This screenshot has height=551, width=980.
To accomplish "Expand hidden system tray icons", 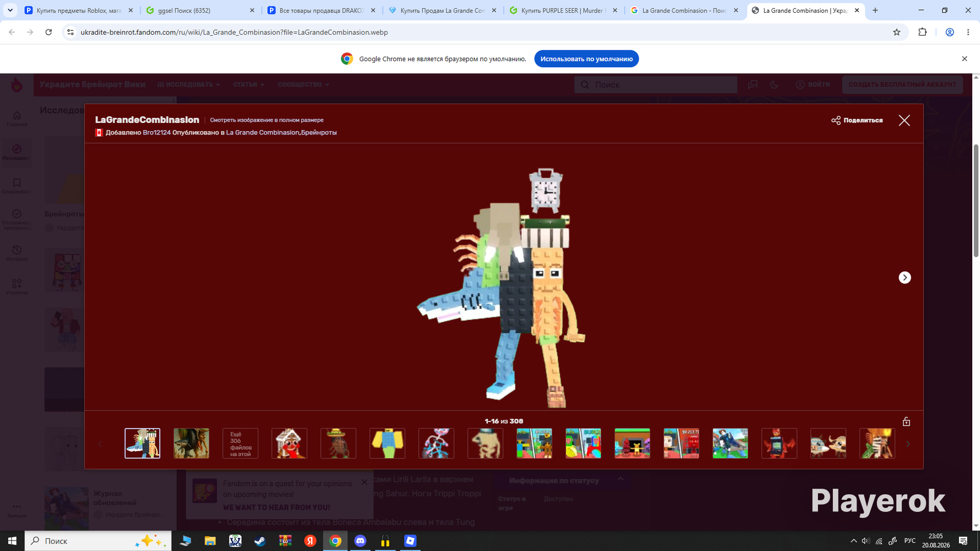I will coord(854,541).
